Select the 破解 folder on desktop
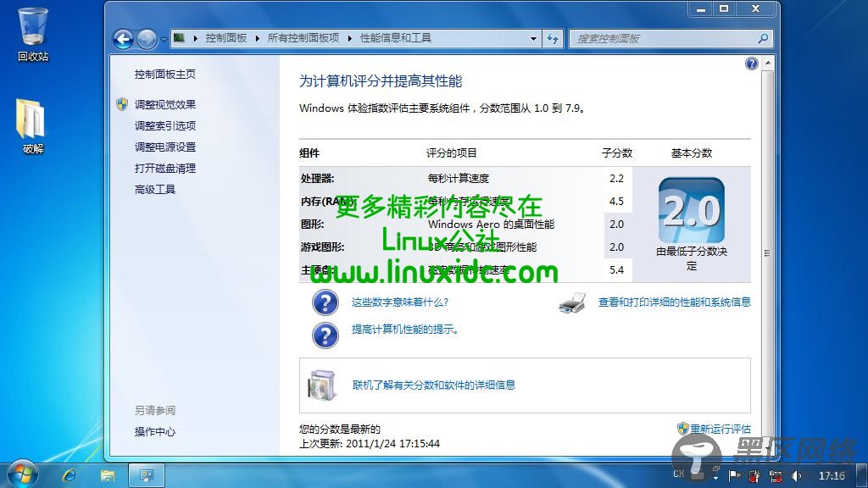Viewport: 868px width, 488px height. click(31, 126)
